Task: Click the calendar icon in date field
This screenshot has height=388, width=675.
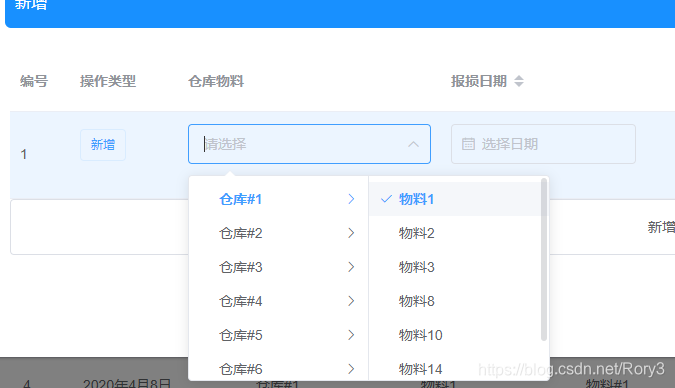Action: pos(468,144)
